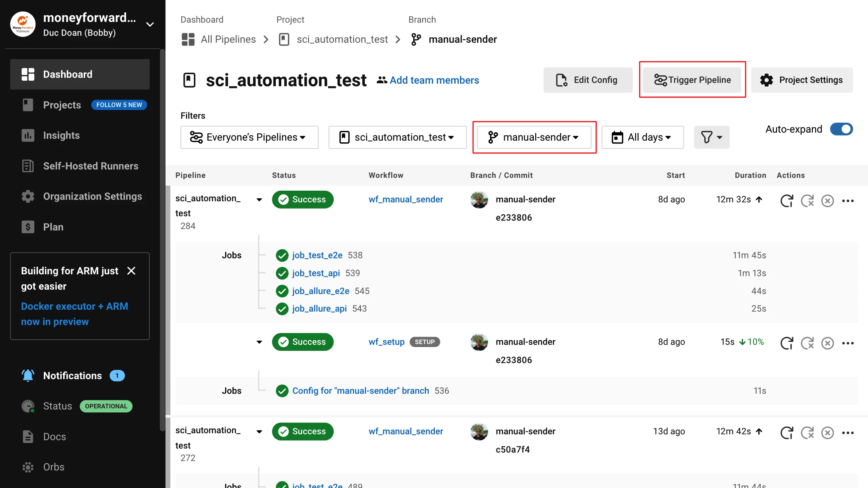The image size is (868, 488).
Task: Go to Projects in the sidebar
Action: (x=62, y=105)
